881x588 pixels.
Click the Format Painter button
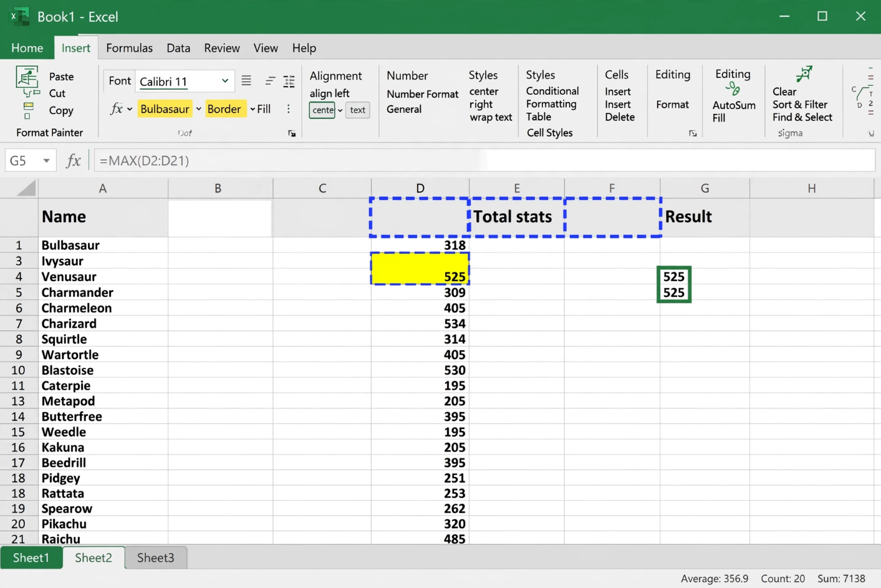[49, 133]
